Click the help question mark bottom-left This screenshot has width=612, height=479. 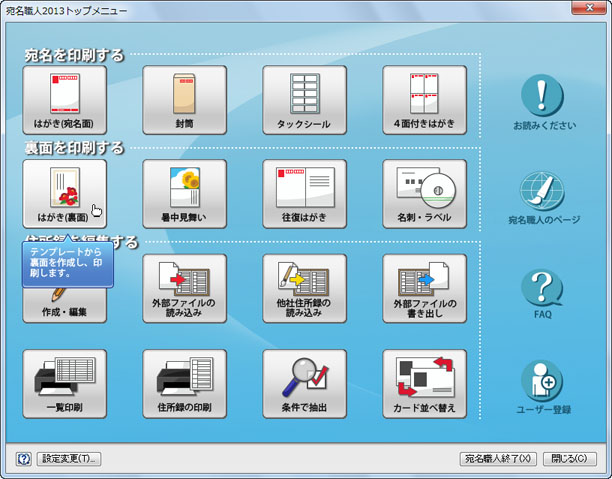click(24, 459)
